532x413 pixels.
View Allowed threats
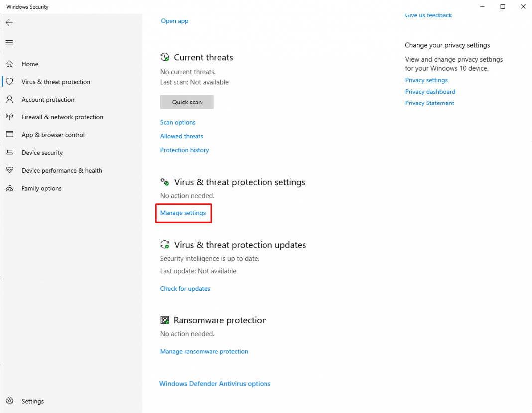click(x=181, y=136)
